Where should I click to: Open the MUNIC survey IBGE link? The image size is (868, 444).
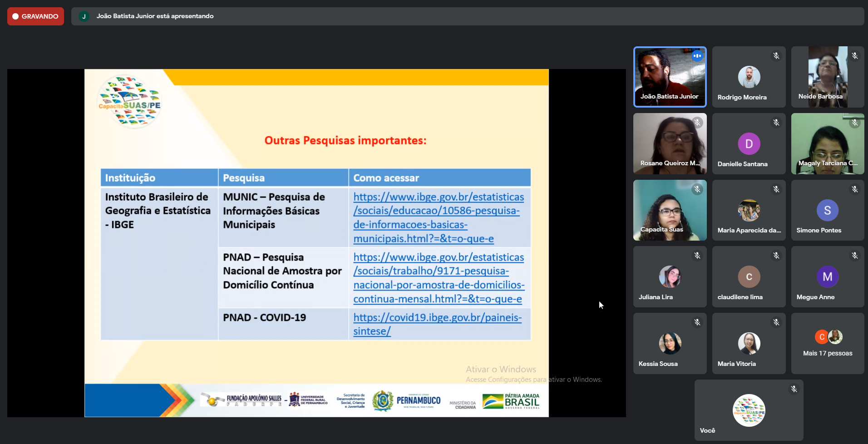[x=438, y=217]
